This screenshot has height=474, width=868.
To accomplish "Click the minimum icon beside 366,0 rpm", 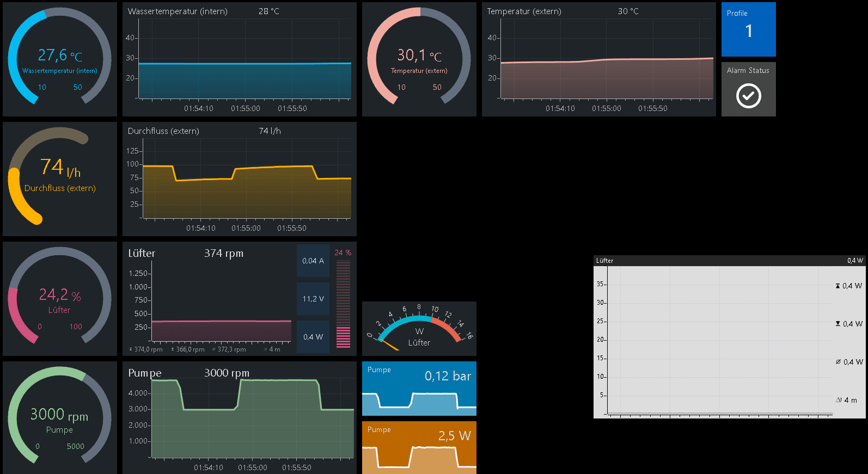I will point(173,349).
